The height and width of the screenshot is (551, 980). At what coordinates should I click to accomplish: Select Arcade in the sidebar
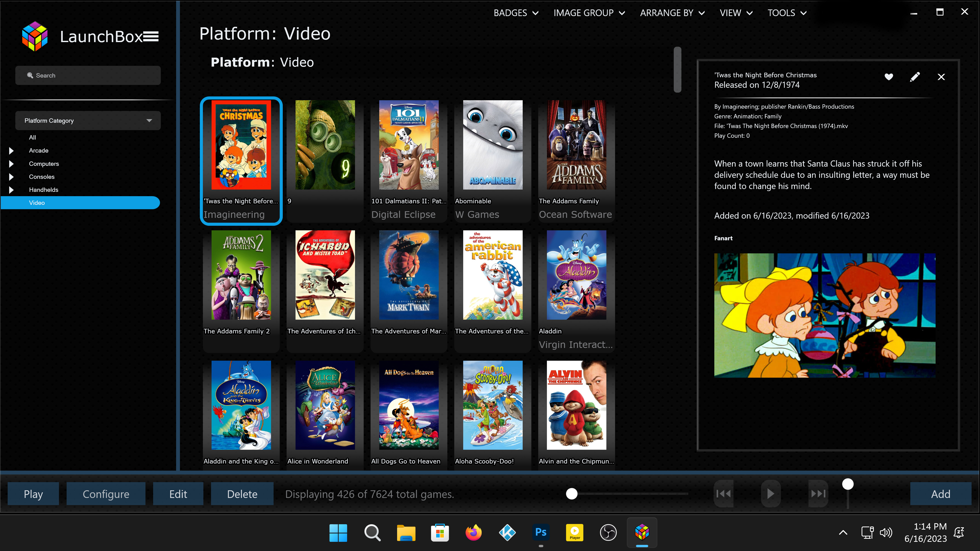click(39, 151)
